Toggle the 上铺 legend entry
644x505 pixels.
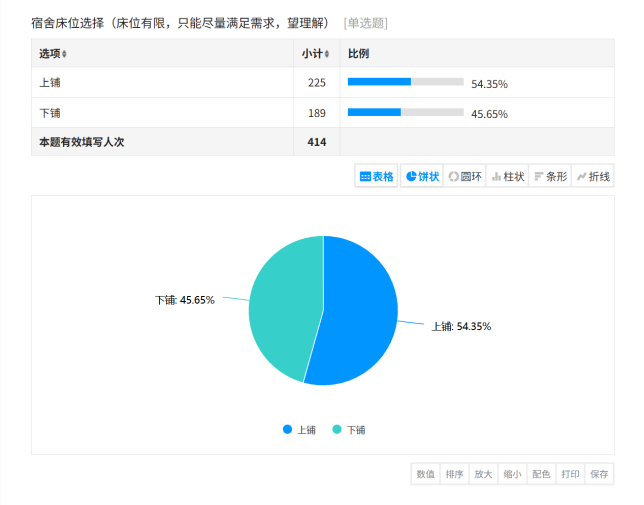(x=299, y=430)
